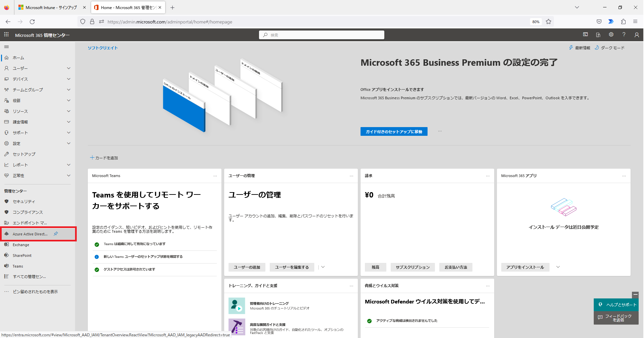Expand the サポート navigation section
Screen dimensions: 644x338
69,133
